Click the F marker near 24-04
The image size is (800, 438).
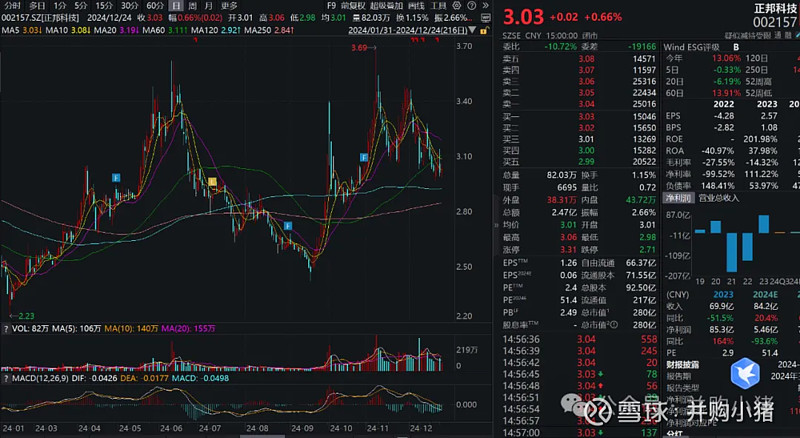tap(116, 178)
